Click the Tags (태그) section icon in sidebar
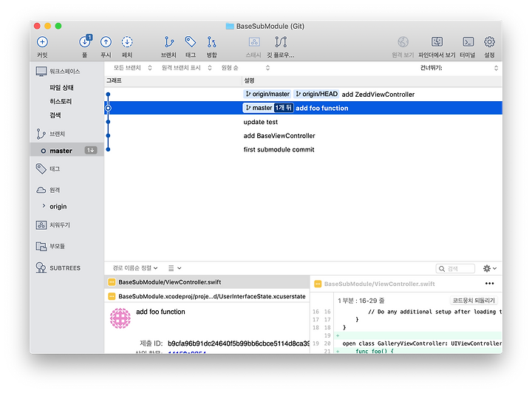This screenshot has width=532, height=393. point(41,168)
